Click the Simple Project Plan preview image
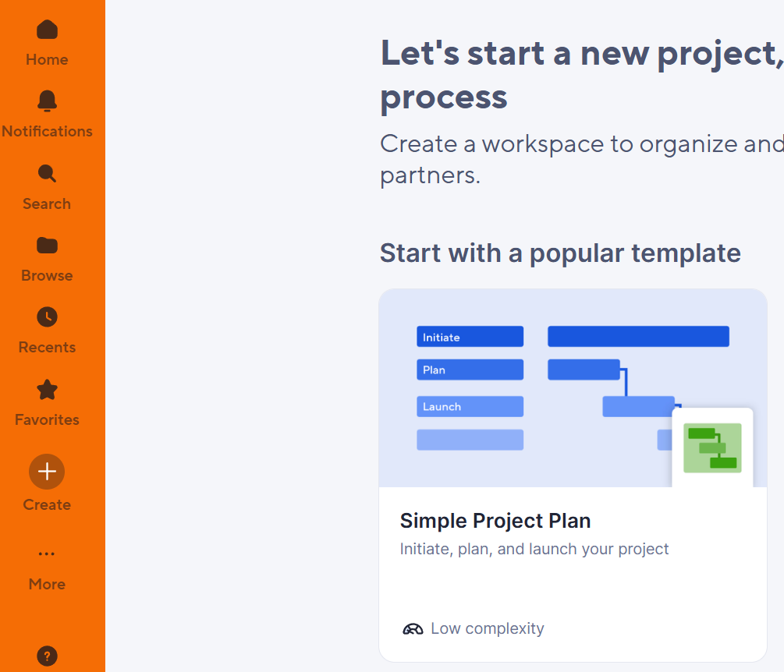 pos(573,388)
